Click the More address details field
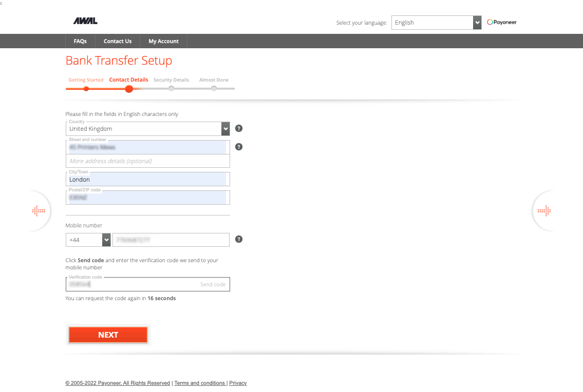This screenshot has width=583, height=392. click(147, 161)
